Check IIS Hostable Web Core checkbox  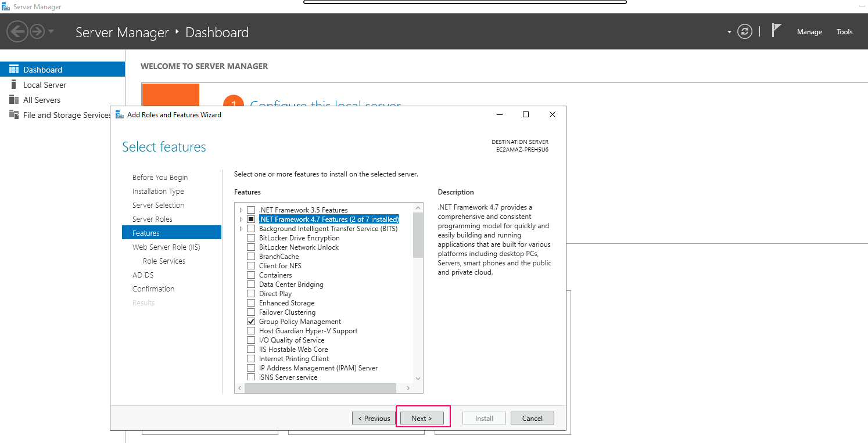[x=251, y=349]
